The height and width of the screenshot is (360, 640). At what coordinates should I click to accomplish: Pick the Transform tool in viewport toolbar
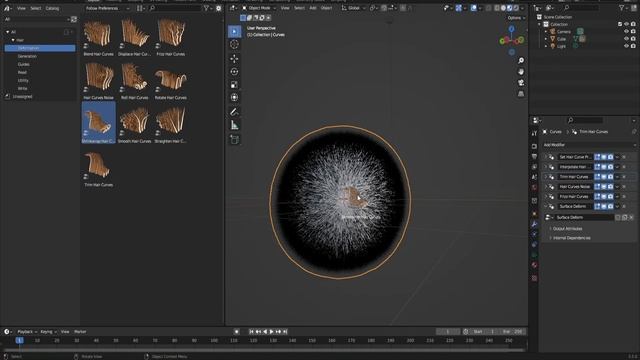[234, 98]
